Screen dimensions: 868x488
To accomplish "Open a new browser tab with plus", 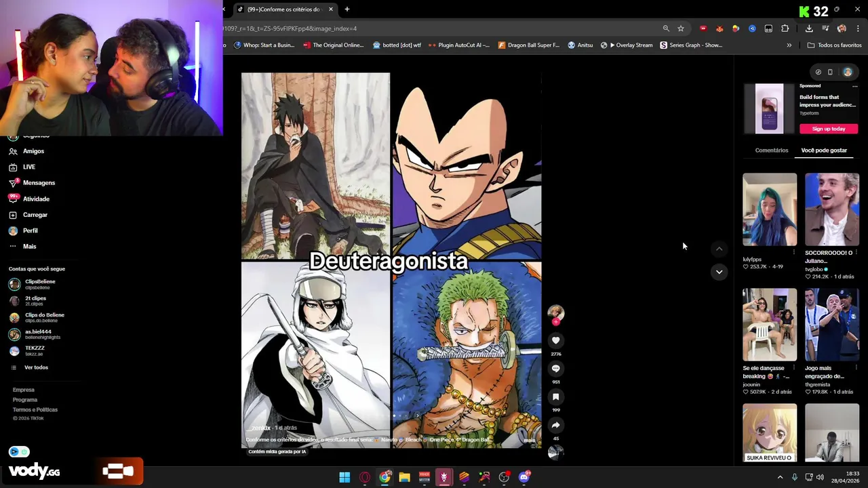I will [x=347, y=9].
